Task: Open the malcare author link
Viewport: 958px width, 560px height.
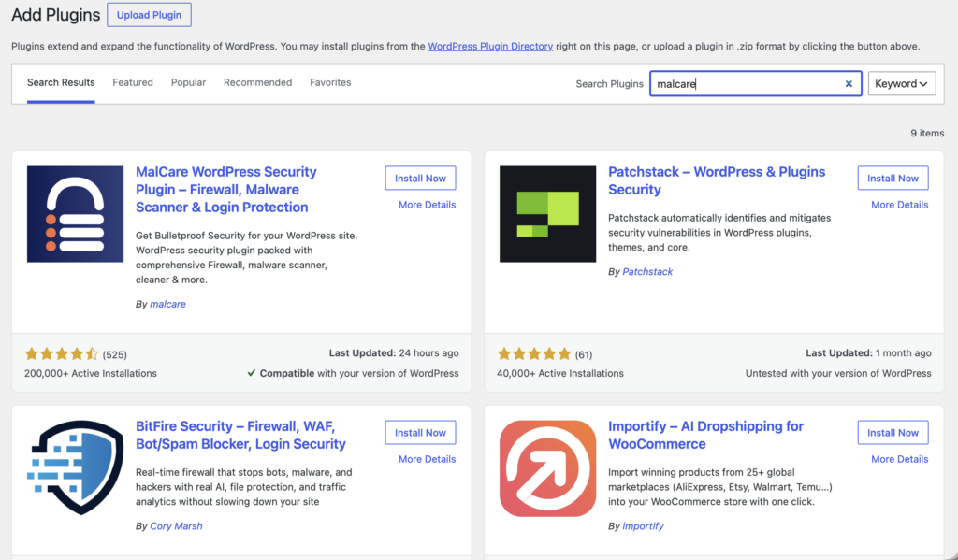Action: tap(167, 304)
